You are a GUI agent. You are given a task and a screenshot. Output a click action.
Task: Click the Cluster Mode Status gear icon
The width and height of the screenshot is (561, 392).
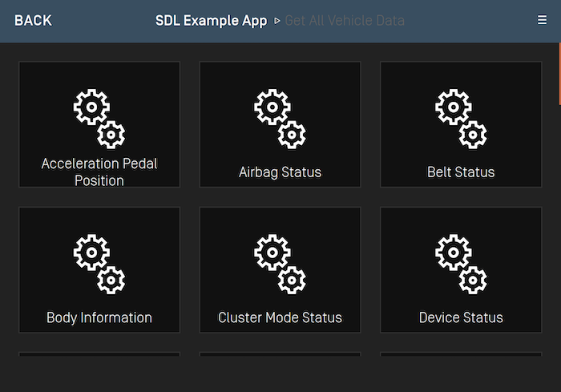coord(280,264)
